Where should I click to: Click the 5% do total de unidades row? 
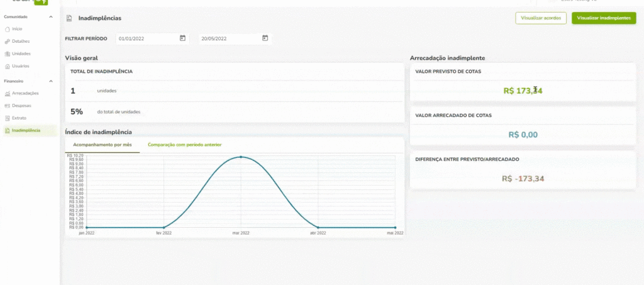click(x=235, y=112)
